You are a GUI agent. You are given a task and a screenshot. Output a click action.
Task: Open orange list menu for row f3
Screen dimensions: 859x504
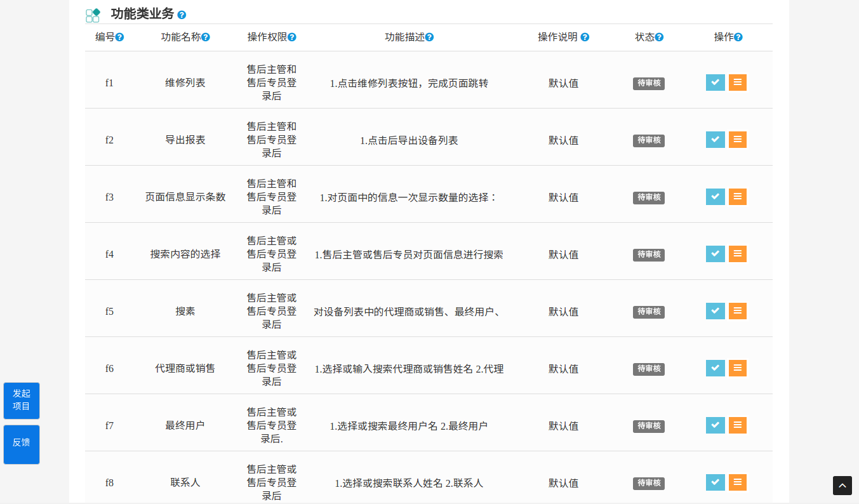click(x=738, y=197)
